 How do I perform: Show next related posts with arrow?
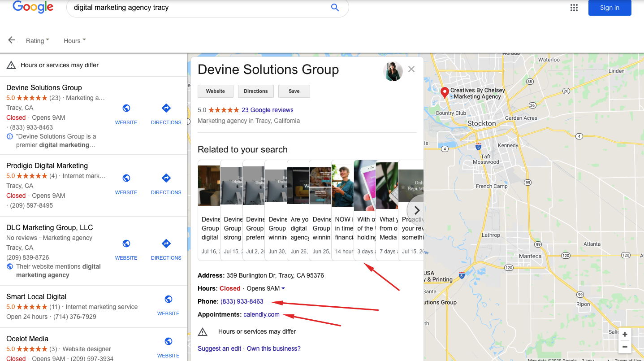[416, 210]
